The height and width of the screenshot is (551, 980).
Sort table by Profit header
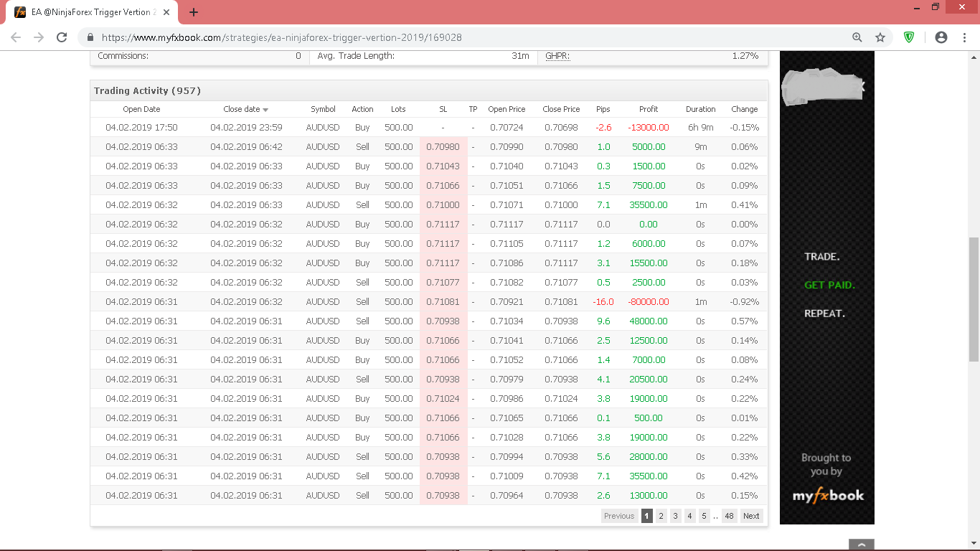(649, 109)
